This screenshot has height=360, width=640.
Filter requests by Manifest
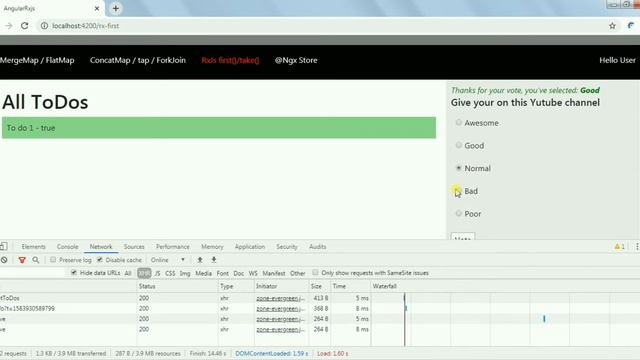coord(274,273)
